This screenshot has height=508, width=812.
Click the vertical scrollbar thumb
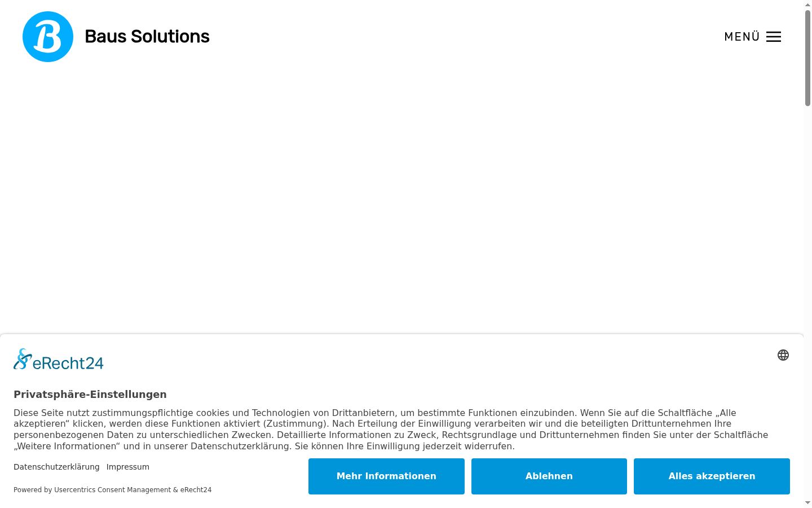807,58
